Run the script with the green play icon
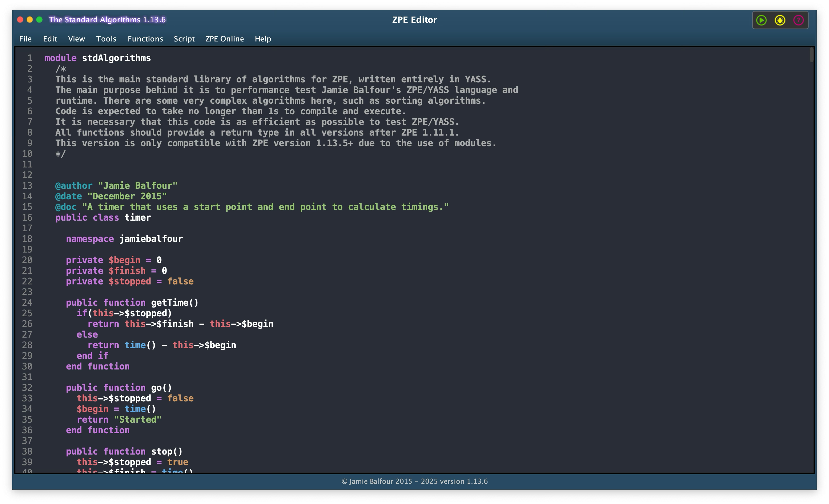This screenshot has width=829, height=504. pos(761,20)
